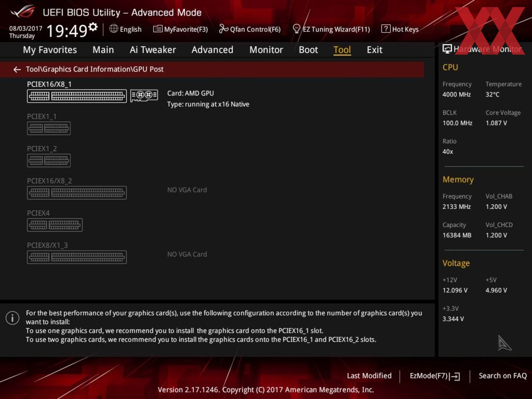Select the PCIEX16/X8_2 slot graphic
Image resolution: width=532 pixels, height=399 pixels.
77,192
